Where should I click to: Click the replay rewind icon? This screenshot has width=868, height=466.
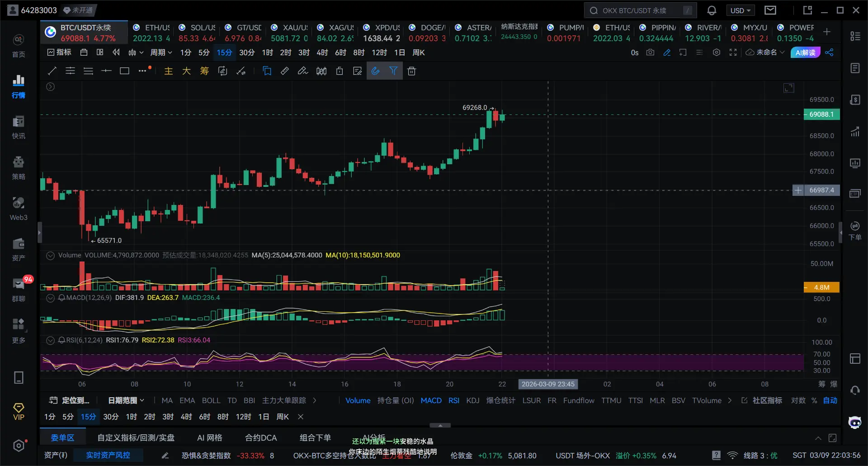point(116,52)
